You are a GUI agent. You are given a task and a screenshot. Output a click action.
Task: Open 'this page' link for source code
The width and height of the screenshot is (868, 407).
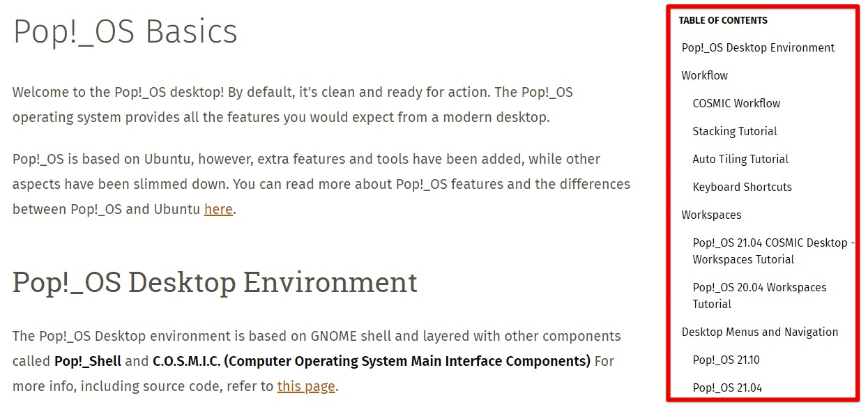pyautogui.click(x=306, y=386)
